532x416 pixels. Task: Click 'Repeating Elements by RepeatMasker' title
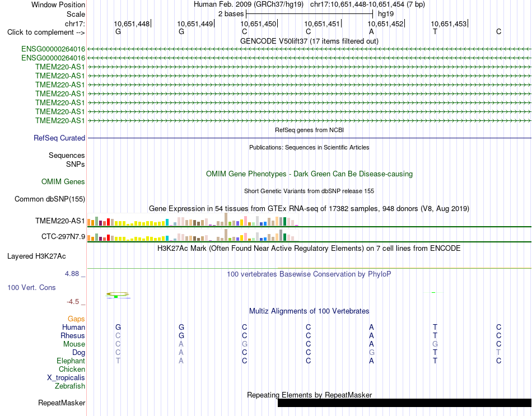pyautogui.click(x=309, y=395)
